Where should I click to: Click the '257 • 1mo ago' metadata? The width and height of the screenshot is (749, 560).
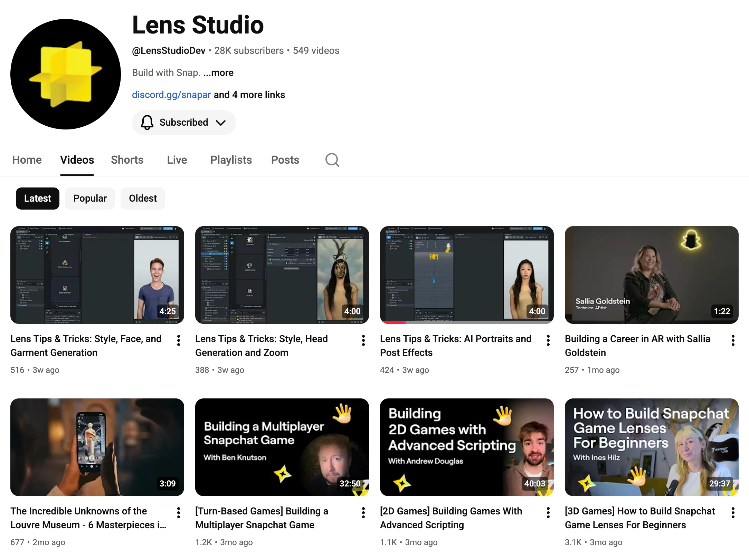(x=592, y=370)
